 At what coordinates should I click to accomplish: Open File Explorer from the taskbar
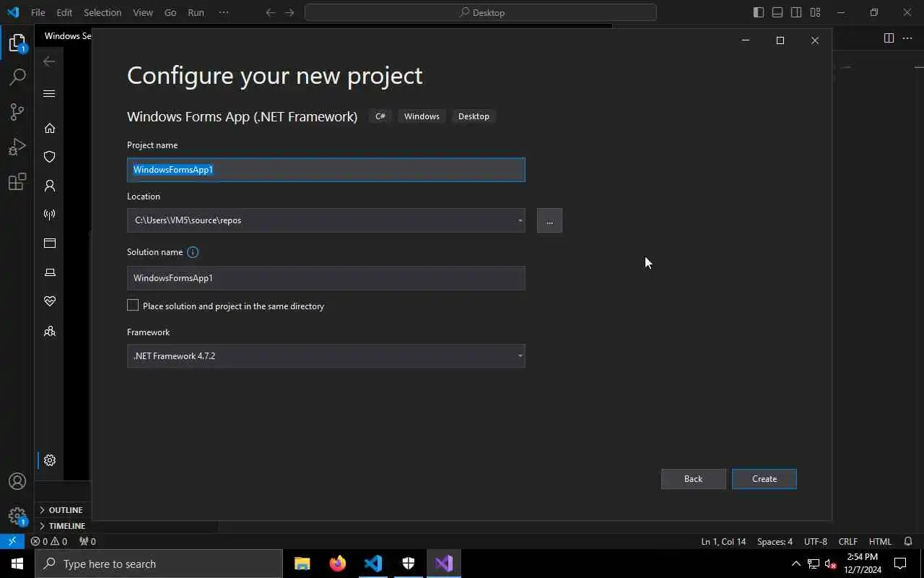pos(302,564)
